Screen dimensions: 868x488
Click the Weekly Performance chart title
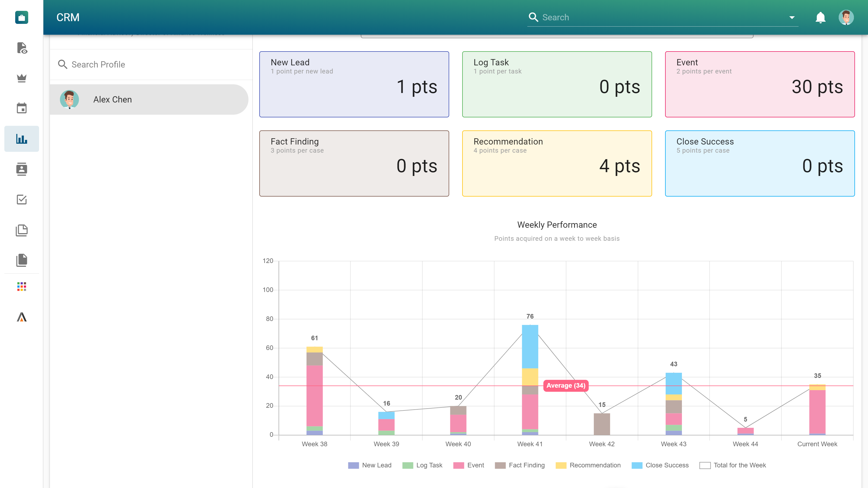point(557,225)
